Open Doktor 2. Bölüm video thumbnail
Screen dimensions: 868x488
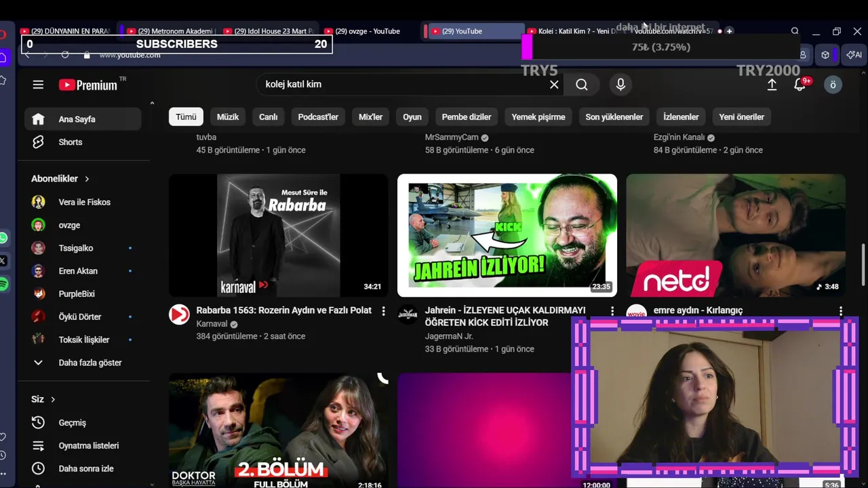pos(278,431)
